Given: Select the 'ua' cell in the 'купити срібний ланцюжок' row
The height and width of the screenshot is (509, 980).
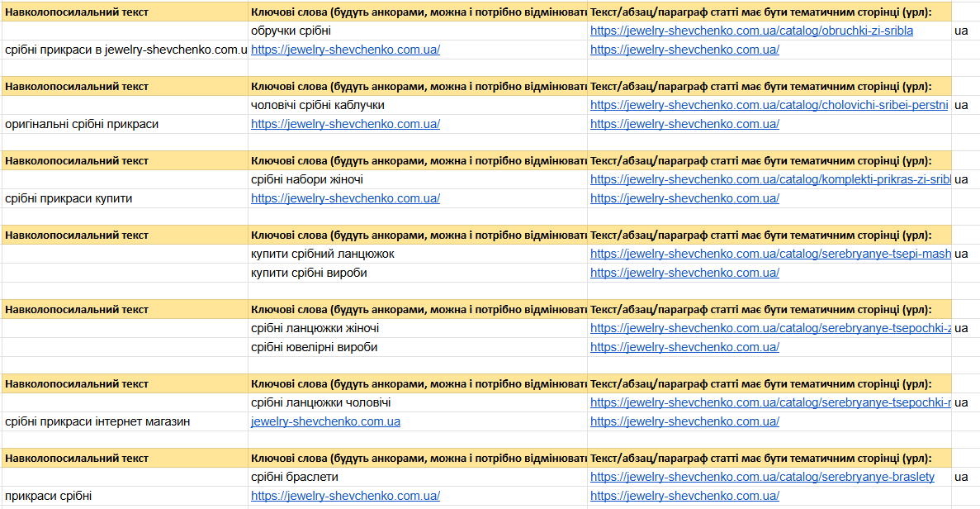Looking at the screenshot, I should pos(965,254).
